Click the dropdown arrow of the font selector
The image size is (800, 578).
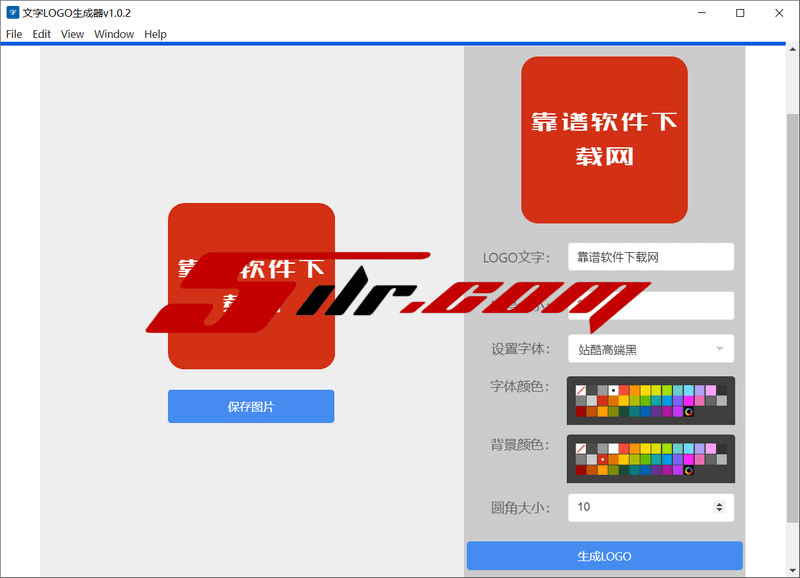pos(719,349)
